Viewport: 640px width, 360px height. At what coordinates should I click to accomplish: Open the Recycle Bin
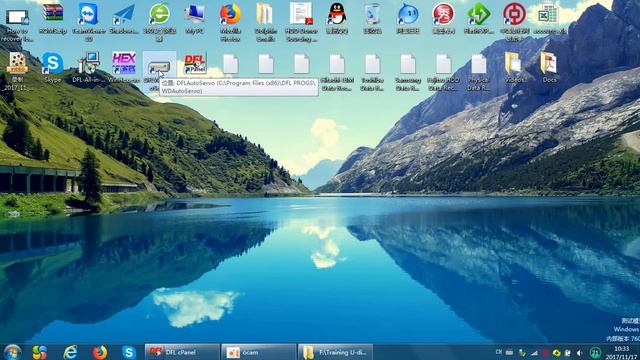tap(372, 18)
